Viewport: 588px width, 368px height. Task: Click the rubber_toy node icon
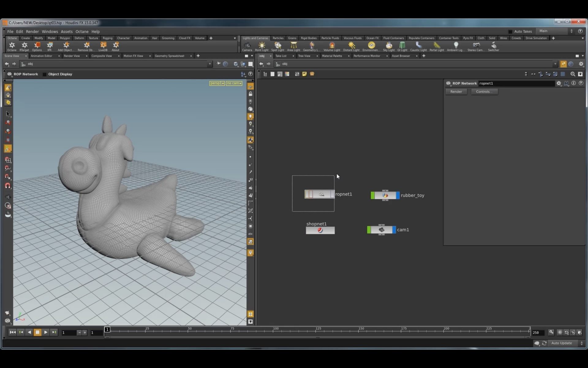(x=384, y=195)
